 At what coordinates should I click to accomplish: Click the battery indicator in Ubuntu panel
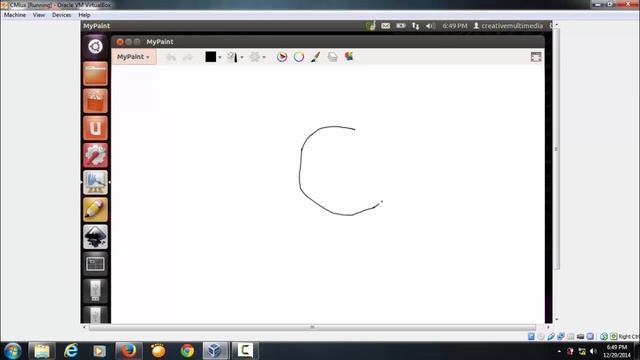pyautogui.click(x=401, y=26)
